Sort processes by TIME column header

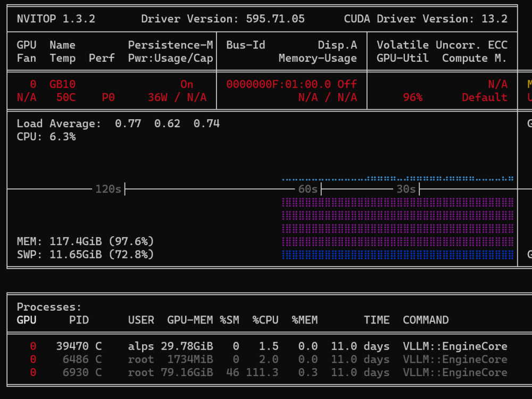tap(377, 320)
